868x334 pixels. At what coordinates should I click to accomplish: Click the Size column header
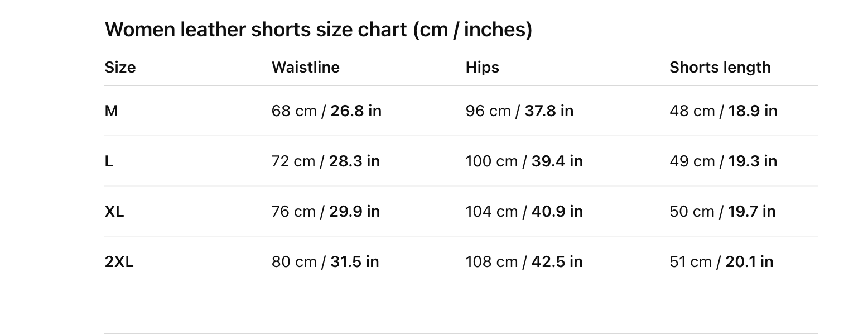pyautogui.click(x=120, y=68)
